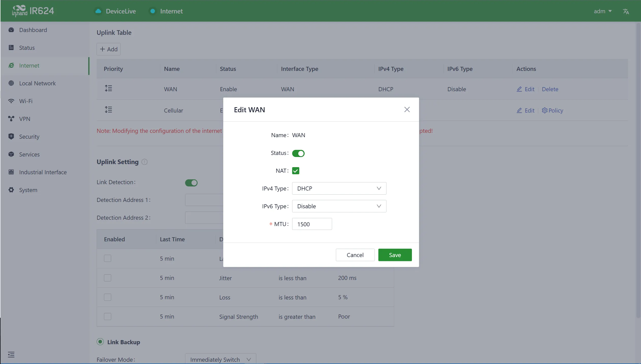Enable the Signal Strength detection checkbox
The image size is (641, 364).
tap(108, 316)
